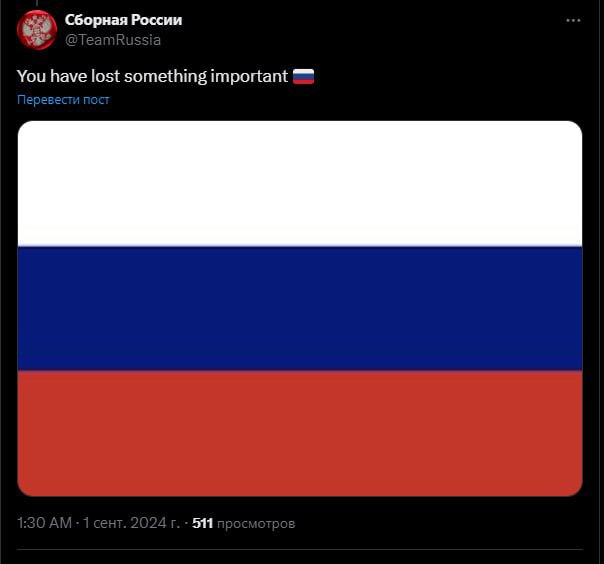The image size is (604, 564).
Task: Click the Перевести пост translate link
Action: coord(63,100)
